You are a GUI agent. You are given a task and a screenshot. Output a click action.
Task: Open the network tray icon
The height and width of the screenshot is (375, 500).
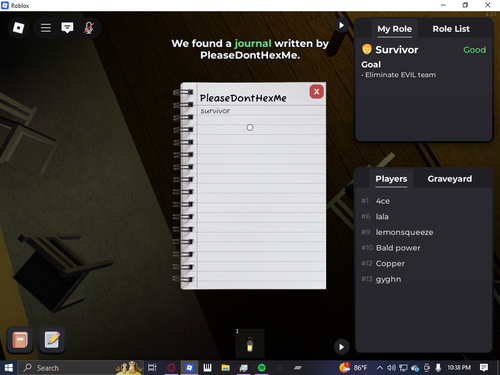(403, 368)
